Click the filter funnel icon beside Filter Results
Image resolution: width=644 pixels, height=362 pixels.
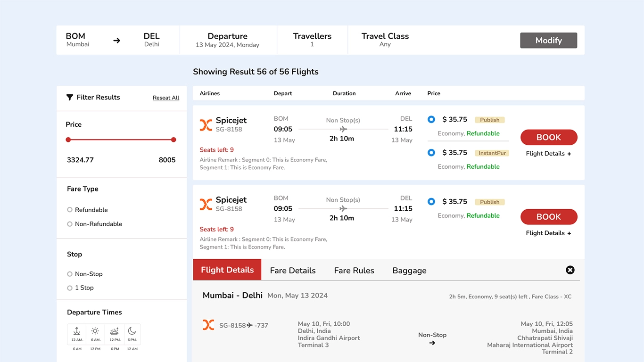tap(70, 97)
